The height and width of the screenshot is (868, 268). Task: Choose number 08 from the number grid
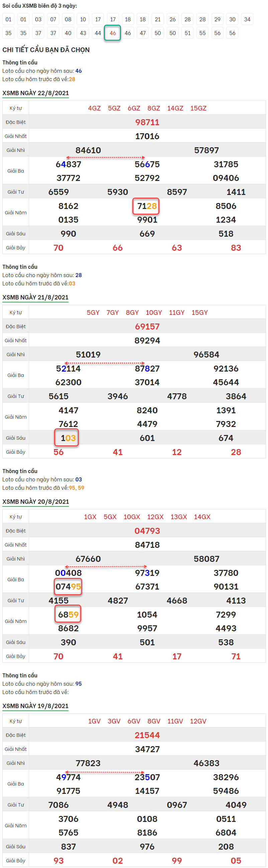tap(68, 19)
